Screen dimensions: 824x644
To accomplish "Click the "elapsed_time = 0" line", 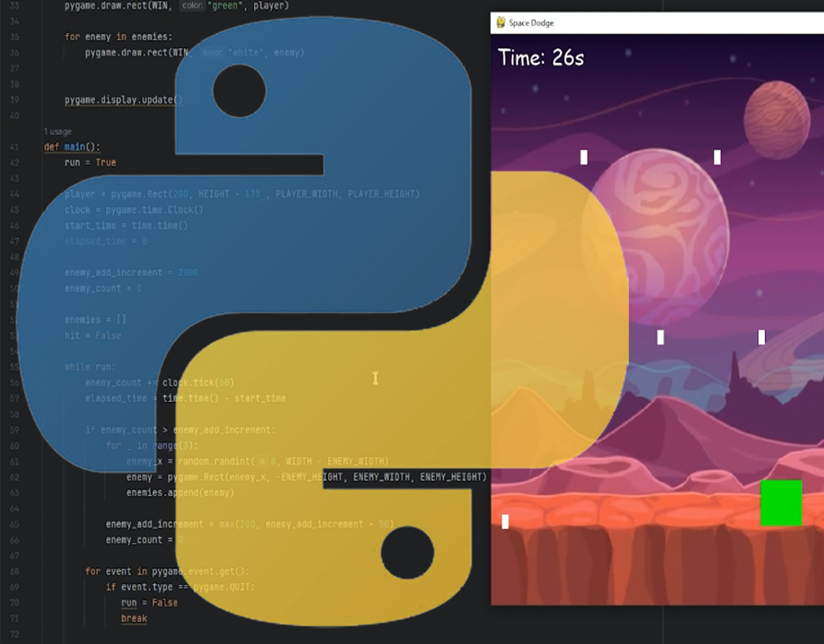I will tap(106, 241).
